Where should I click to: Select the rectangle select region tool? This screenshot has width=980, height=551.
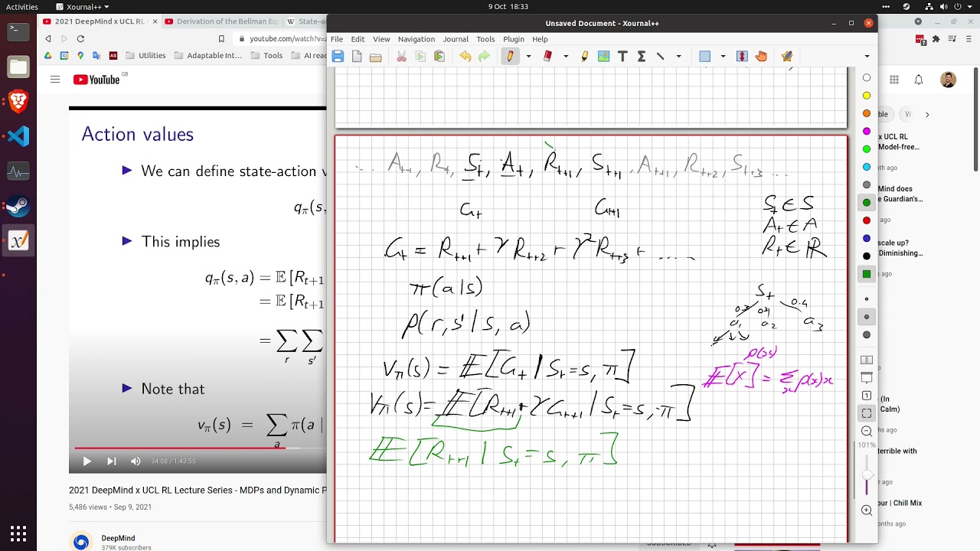coord(705,56)
